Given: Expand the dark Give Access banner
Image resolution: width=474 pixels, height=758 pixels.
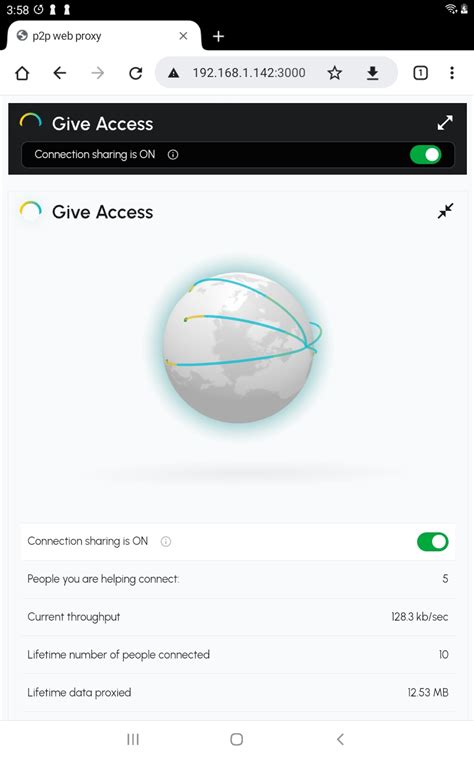Looking at the screenshot, I should [x=445, y=123].
